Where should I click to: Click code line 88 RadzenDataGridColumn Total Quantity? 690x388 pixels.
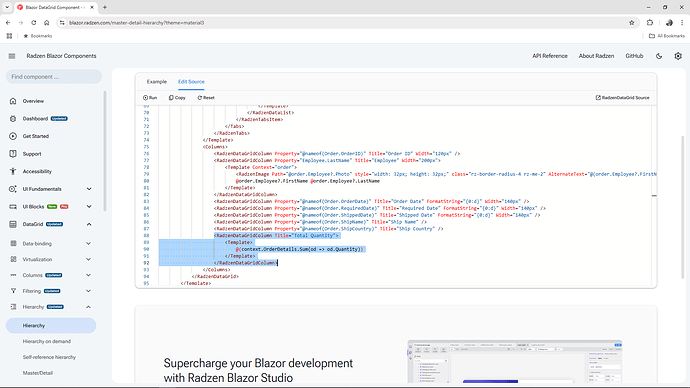[x=277, y=235]
